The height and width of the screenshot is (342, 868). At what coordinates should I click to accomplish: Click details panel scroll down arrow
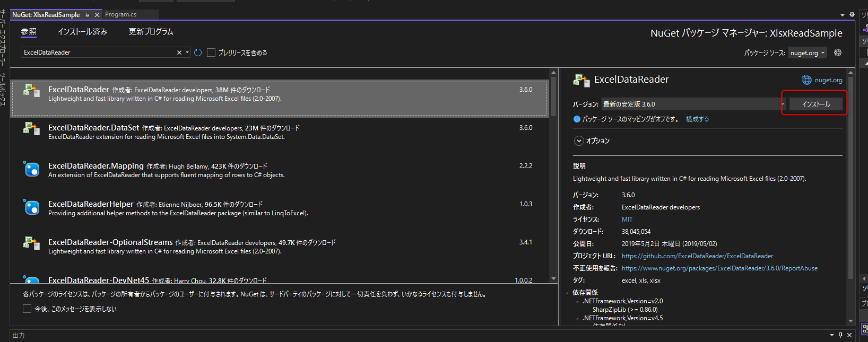(x=850, y=321)
